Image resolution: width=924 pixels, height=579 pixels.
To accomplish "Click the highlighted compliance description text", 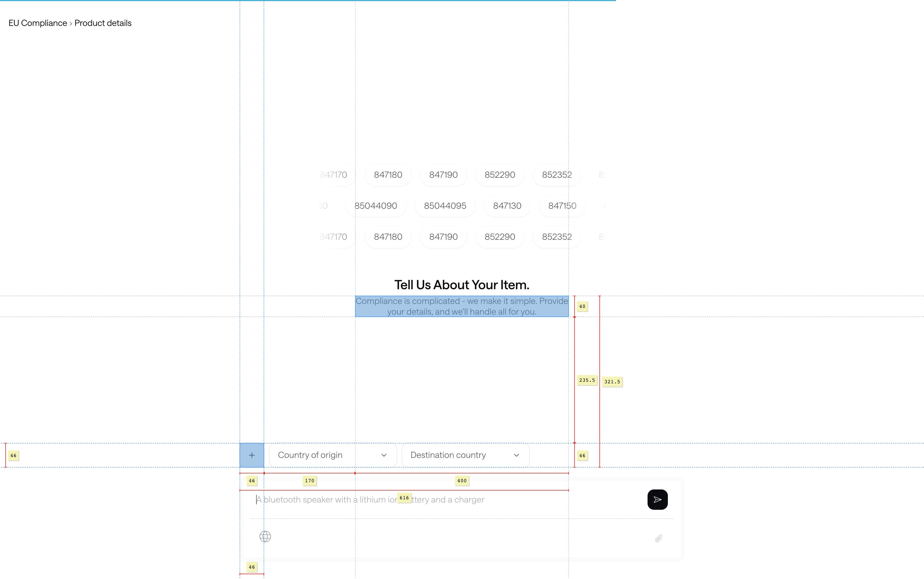I will (461, 306).
